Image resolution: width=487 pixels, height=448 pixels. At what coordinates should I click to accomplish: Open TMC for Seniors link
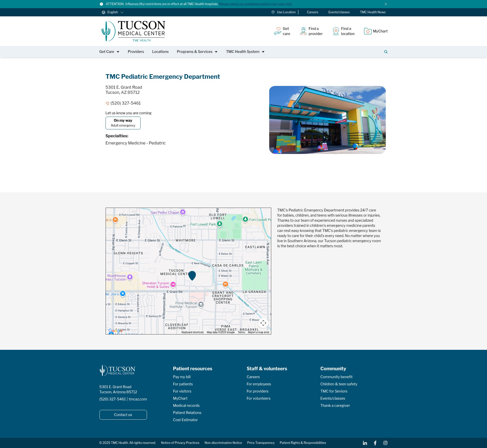pyautogui.click(x=334, y=391)
